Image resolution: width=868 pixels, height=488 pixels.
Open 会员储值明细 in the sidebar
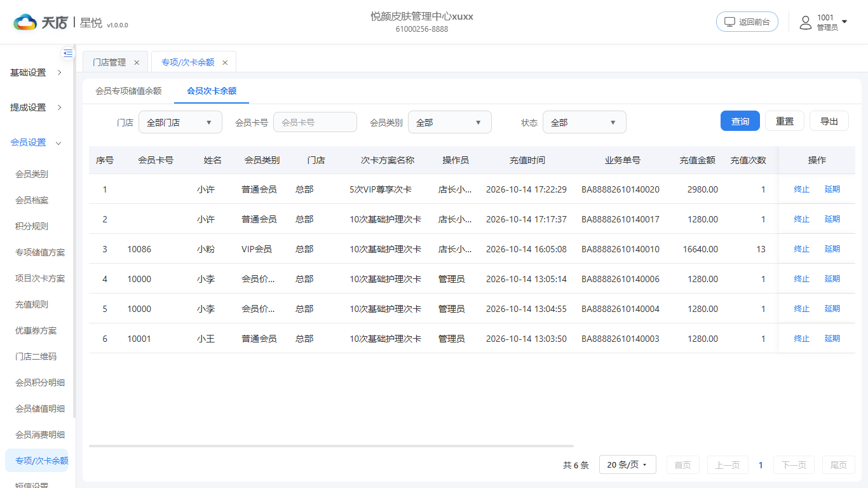(40, 409)
